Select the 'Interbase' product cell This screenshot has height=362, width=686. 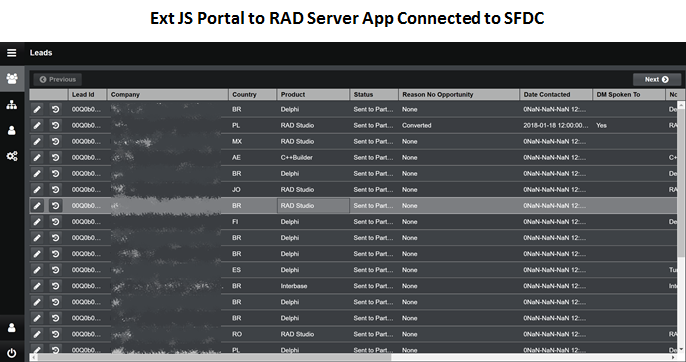tap(313, 286)
